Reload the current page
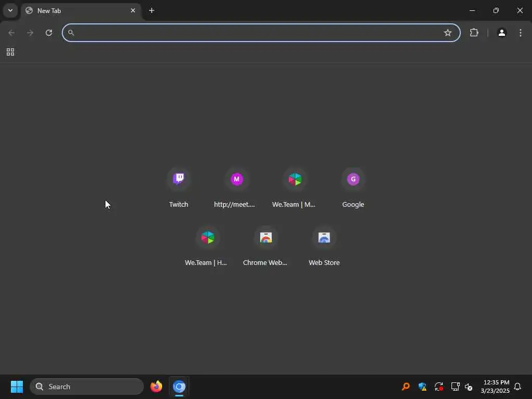 point(49,33)
